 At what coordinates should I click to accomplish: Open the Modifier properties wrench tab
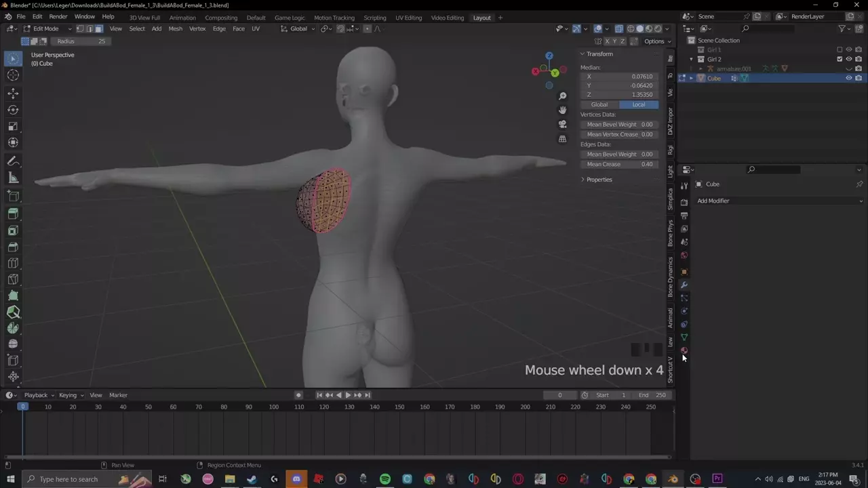click(x=684, y=285)
